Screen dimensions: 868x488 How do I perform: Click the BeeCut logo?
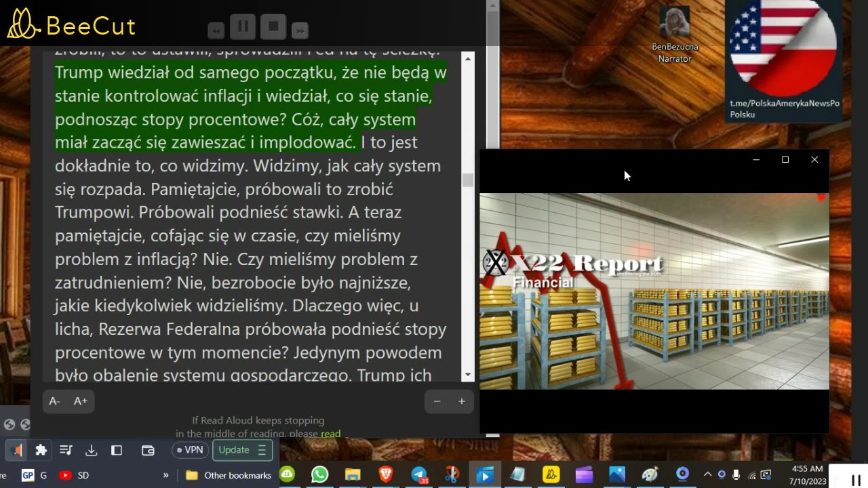(x=71, y=24)
